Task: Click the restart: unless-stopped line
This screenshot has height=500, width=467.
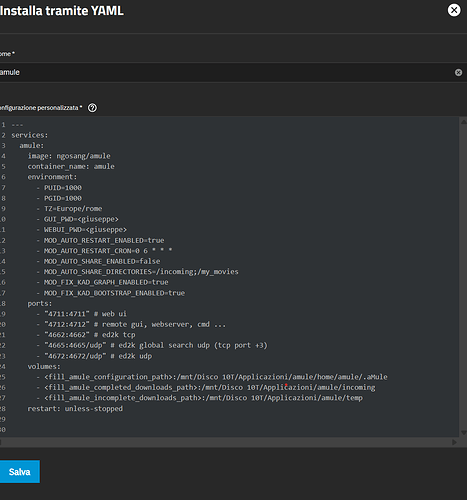Action: point(75,408)
